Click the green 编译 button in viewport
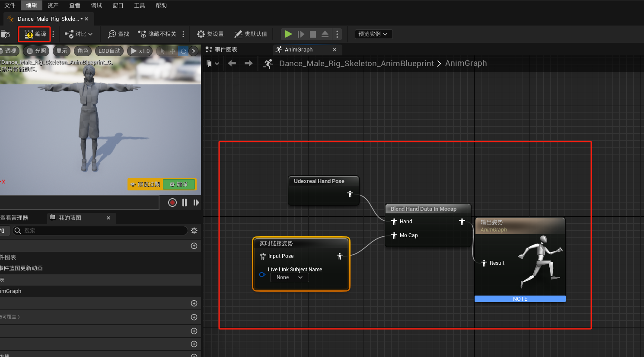The height and width of the screenshot is (357, 644). coord(179,184)
